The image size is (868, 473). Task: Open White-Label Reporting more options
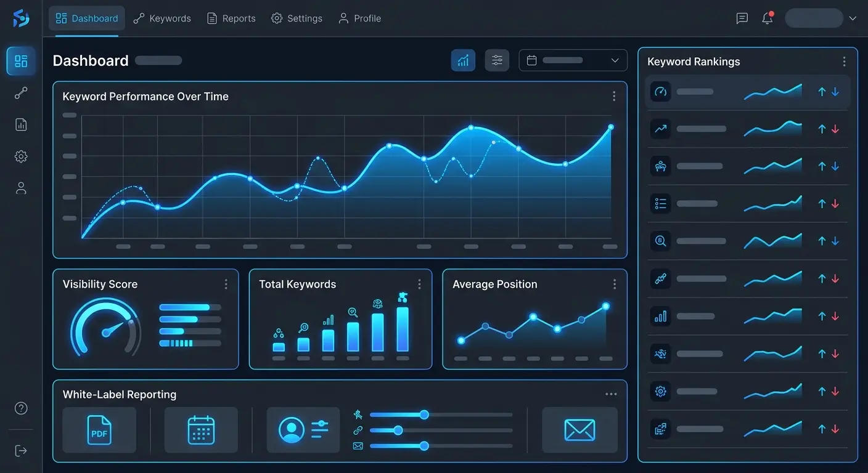pyautogui.click(x=611, y=394)
